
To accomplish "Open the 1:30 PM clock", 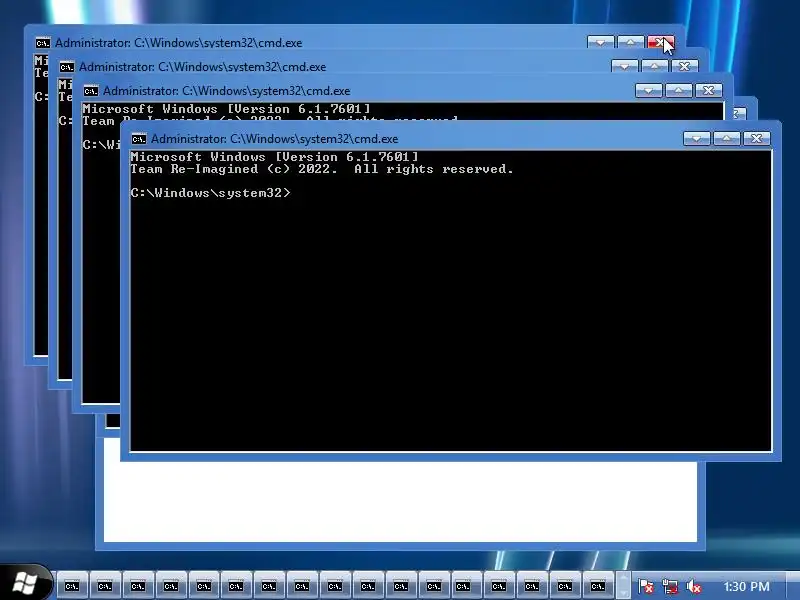I will pos(746,587).
